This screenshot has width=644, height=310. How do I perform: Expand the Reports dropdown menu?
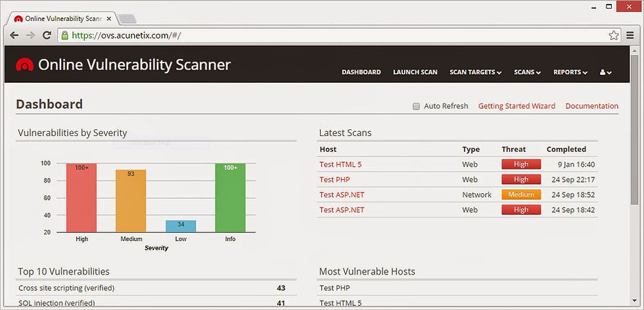point(570,72)
